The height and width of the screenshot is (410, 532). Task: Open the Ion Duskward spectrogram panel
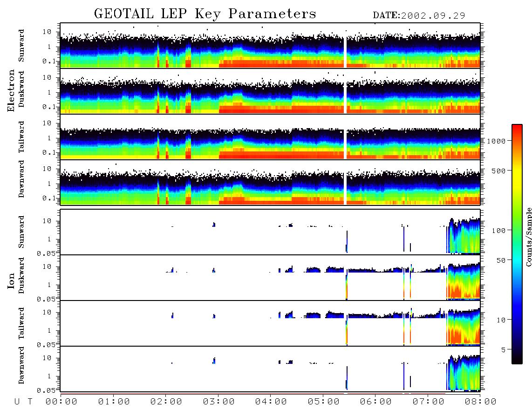(x=270, y=278)
